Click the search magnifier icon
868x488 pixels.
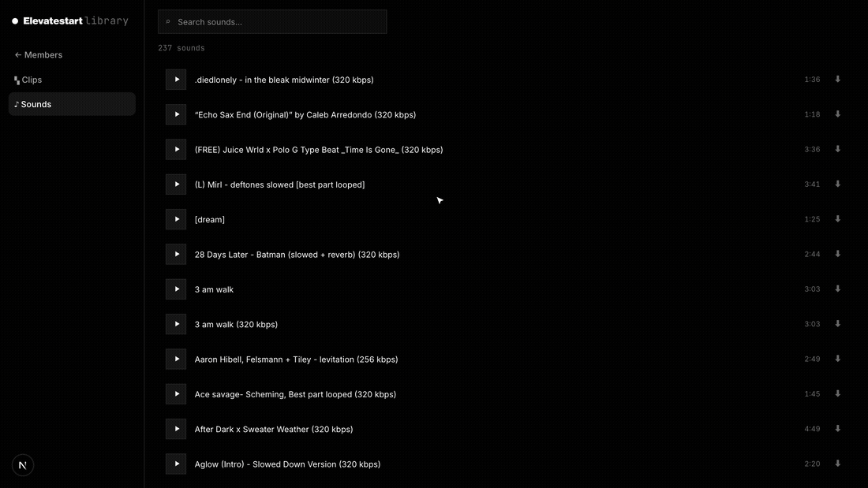click(x=168, y=22)
